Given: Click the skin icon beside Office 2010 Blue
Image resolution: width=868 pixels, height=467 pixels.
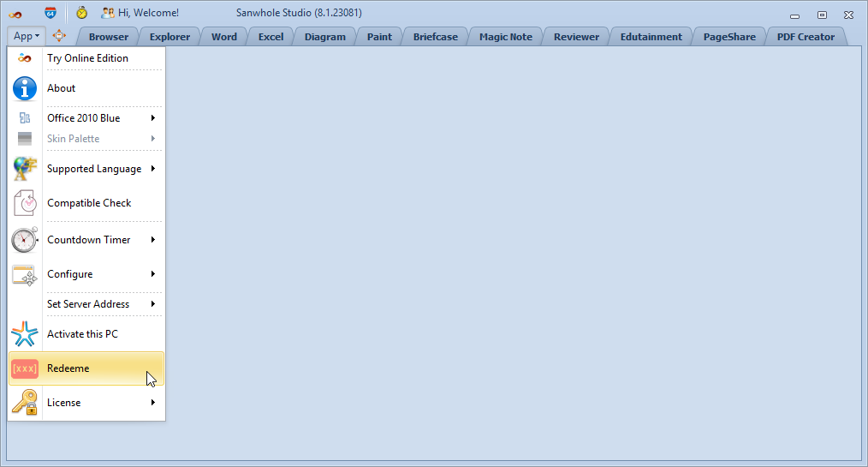Looking at the screenshot, I should click(x=25, y=118).
